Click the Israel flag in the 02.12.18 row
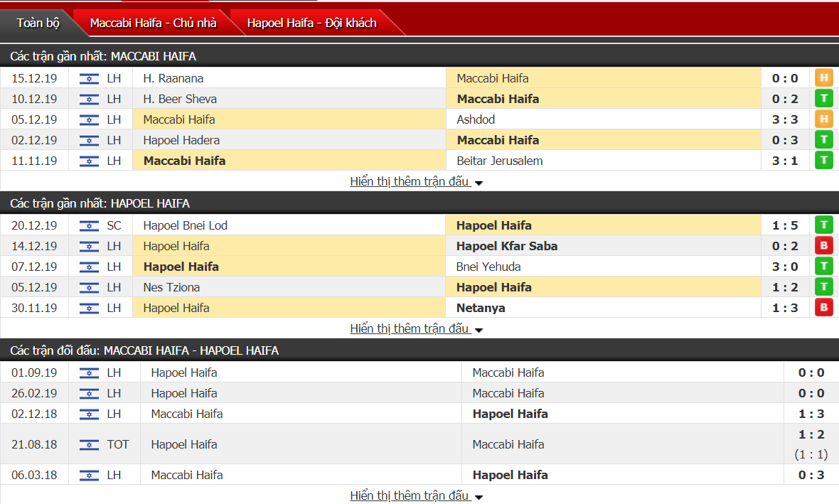The width and height of the screenshot is (839, 504). pyautogui.click(x=89, y=414)
